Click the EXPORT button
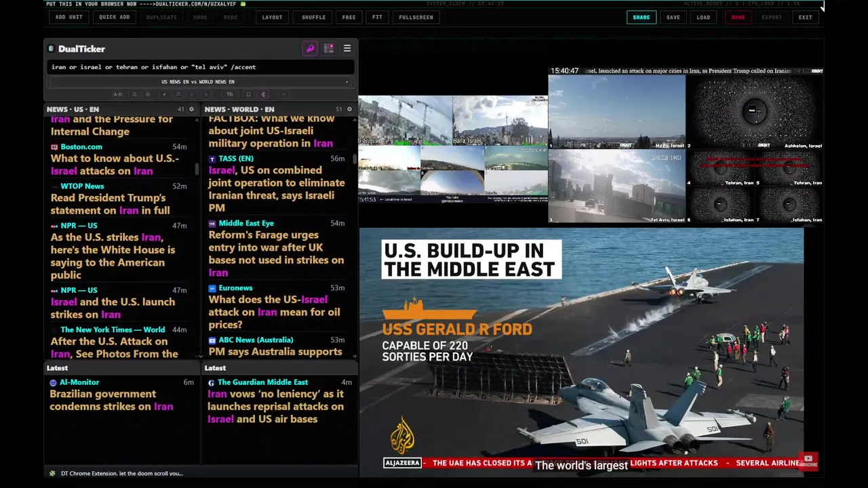The width and height of the screenshot is (868, 488). [x=772, y=17]
